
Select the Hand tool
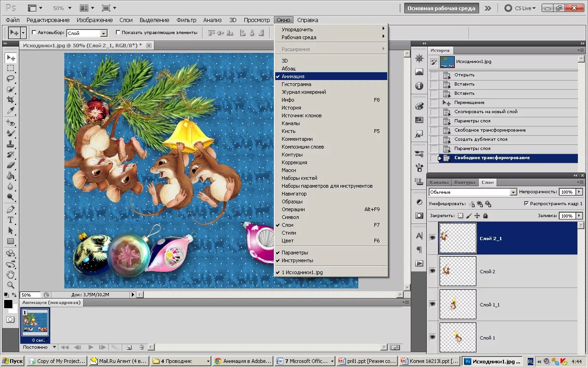[x=11, y=275]
